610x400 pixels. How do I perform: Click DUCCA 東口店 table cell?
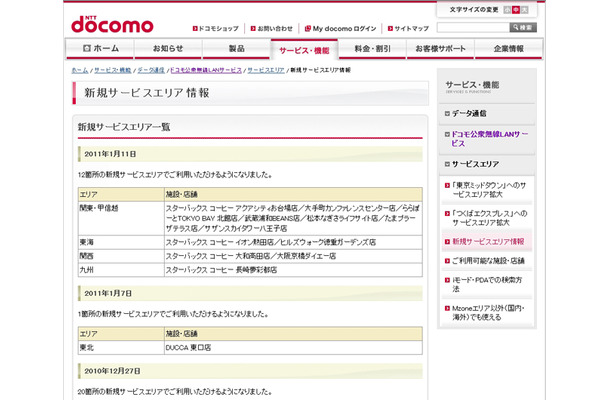[x=293, y=347]
